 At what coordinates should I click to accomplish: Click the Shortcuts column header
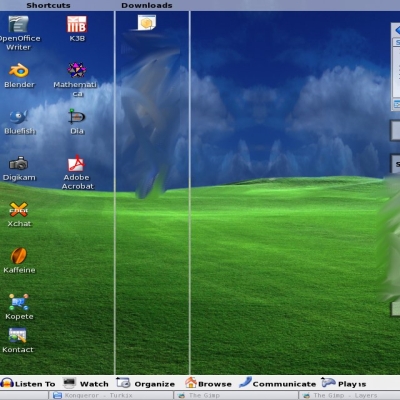pos(48,5)
